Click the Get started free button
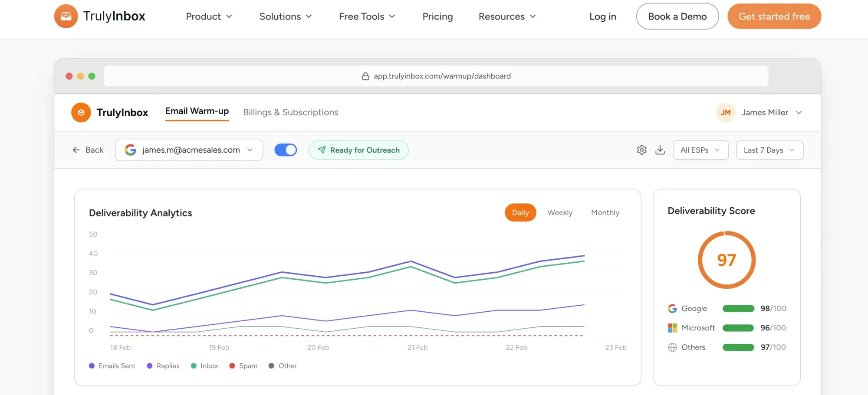The height and width of the screenshot is (395, 868). [774, 16]
